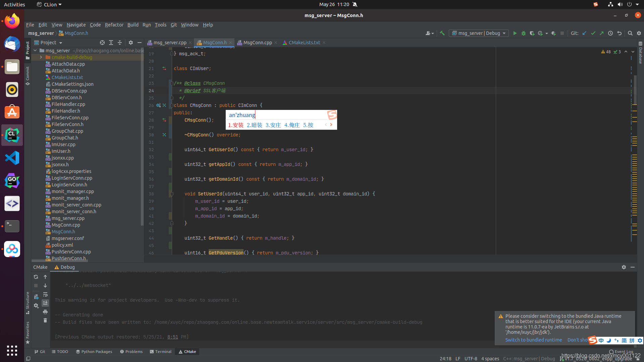Reload CMake project icon
644x362 pixels.
click(36, 277)
